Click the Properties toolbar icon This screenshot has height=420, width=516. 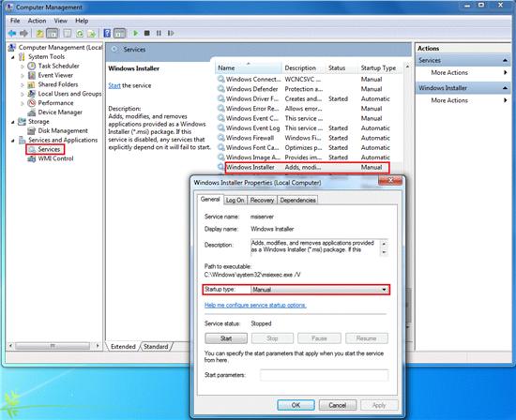pos(68,33)
